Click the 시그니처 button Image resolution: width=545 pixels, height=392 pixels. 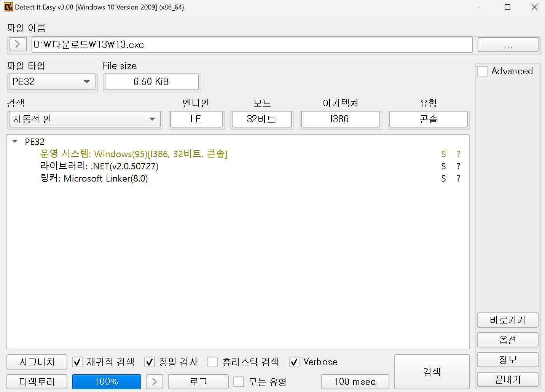pos(37,362)
